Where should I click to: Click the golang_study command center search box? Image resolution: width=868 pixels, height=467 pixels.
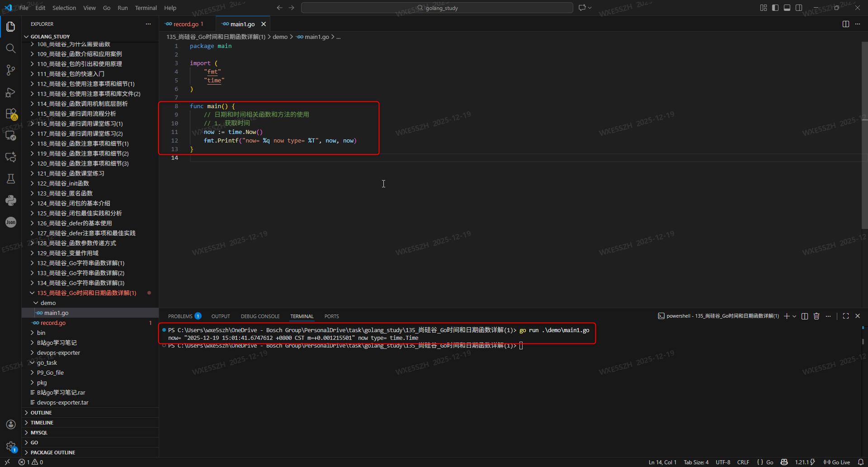pyautogui.click(x=437, y=8)
